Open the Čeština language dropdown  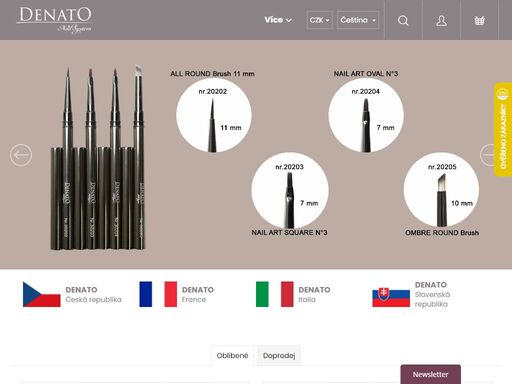point(358,20)
